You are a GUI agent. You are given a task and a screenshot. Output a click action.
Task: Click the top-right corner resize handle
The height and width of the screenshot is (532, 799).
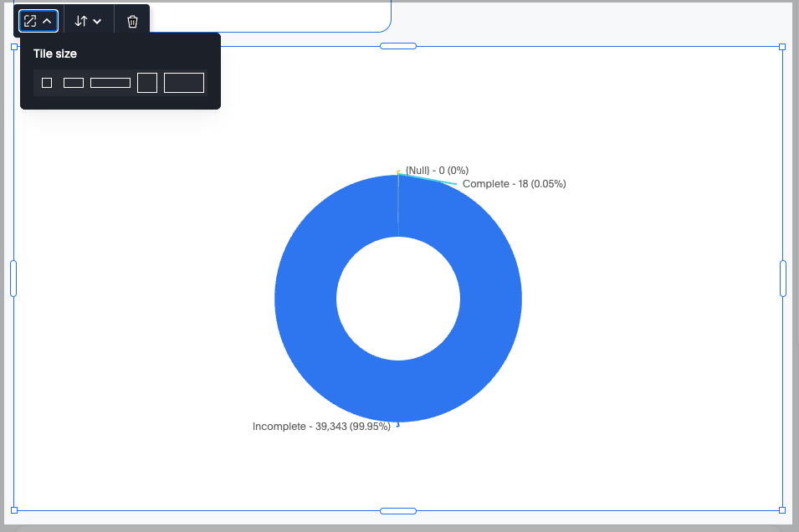tap(782, 47)
